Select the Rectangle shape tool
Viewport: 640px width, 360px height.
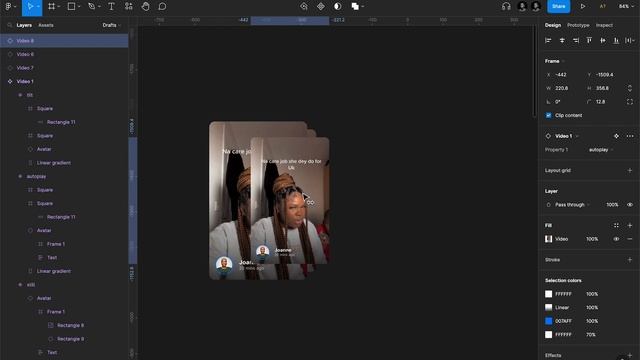tap(71, 7)
